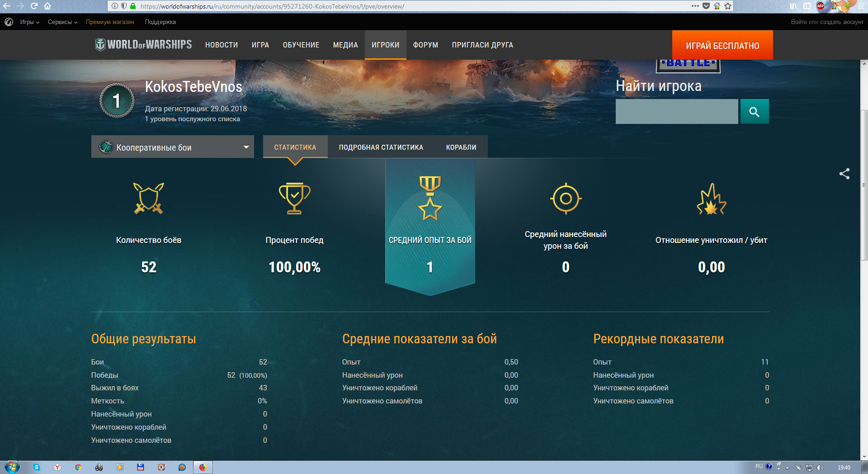This screenshot has height=474, width=868.
Task: Open the Кооперативные бои battle type dropdown
Action: coord(173,147)
